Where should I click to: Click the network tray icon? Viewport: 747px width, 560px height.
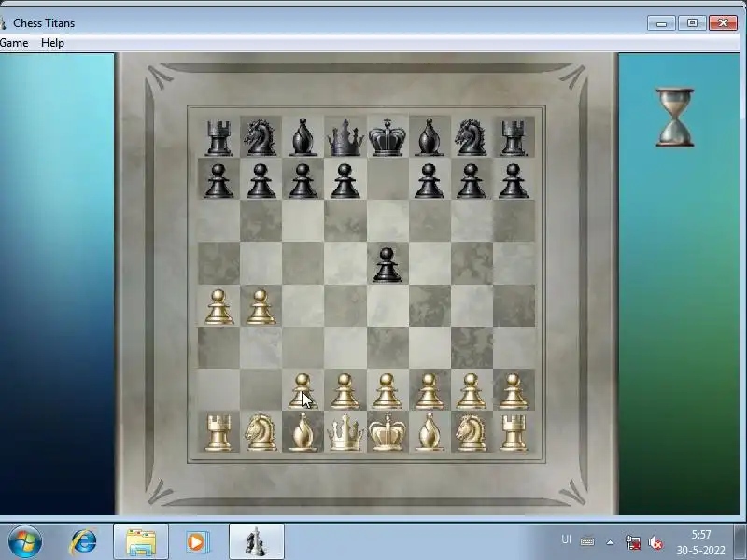click(x=633, y=542)
